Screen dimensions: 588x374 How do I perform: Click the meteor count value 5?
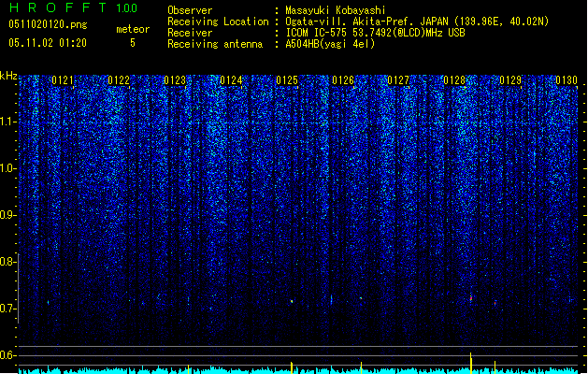pyautogui.click(x=133, y=43)
